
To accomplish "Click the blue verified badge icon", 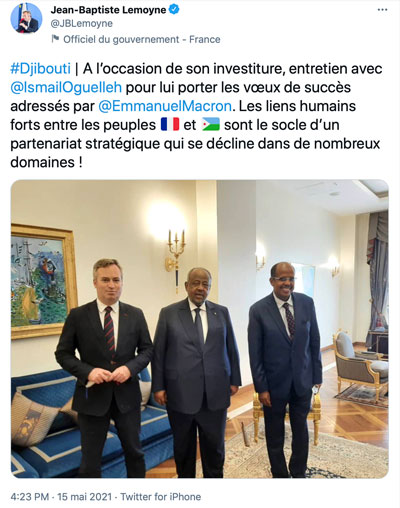I will click(174, 10).
